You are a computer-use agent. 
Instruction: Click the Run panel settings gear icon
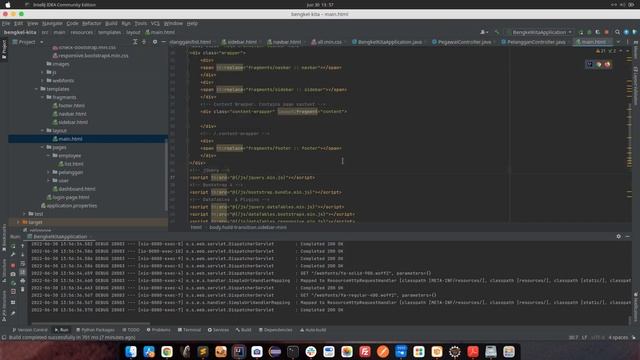(618, 236)
